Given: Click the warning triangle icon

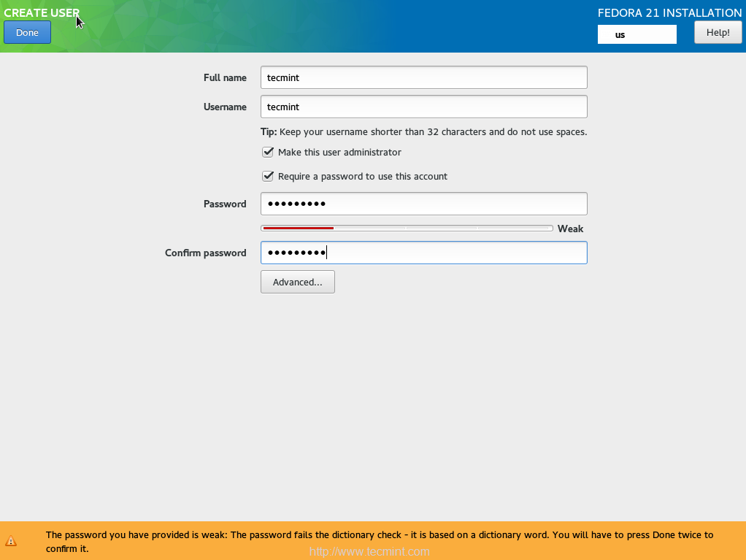Looking at the screenshot, I should [11, 541].
